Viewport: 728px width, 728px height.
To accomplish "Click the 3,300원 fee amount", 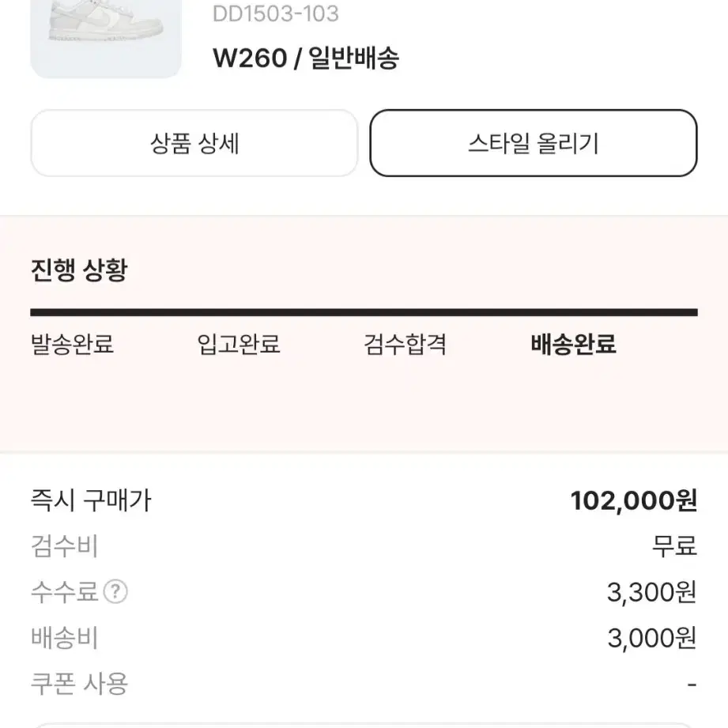I will [652, 592].
